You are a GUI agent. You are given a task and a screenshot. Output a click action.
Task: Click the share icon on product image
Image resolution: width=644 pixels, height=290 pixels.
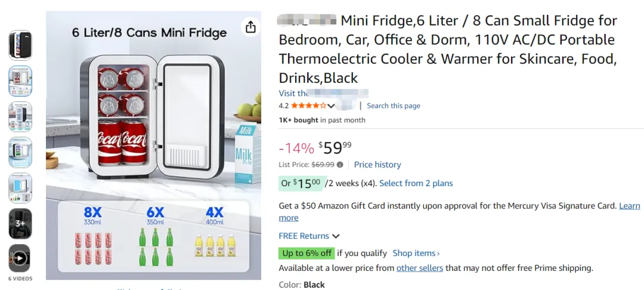tap(250, 27)
